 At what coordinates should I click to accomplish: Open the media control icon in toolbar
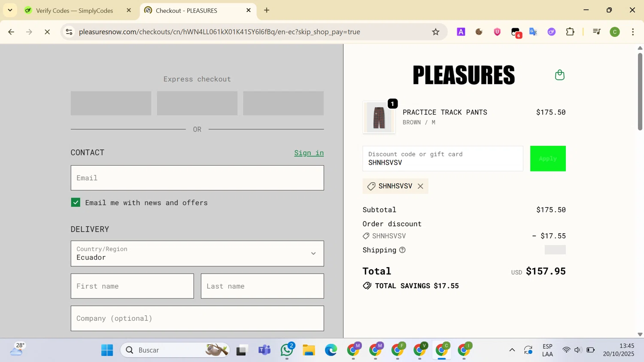click(596, 32)
